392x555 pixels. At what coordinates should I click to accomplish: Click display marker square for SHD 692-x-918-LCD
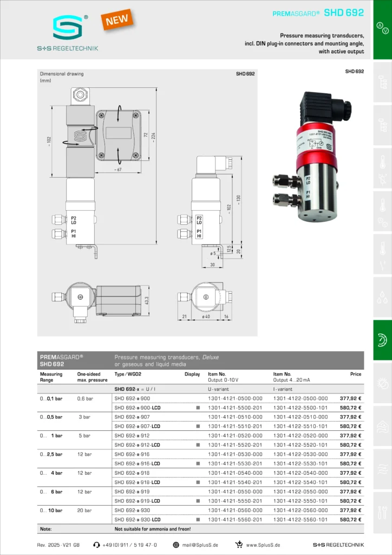click(198, 482)
